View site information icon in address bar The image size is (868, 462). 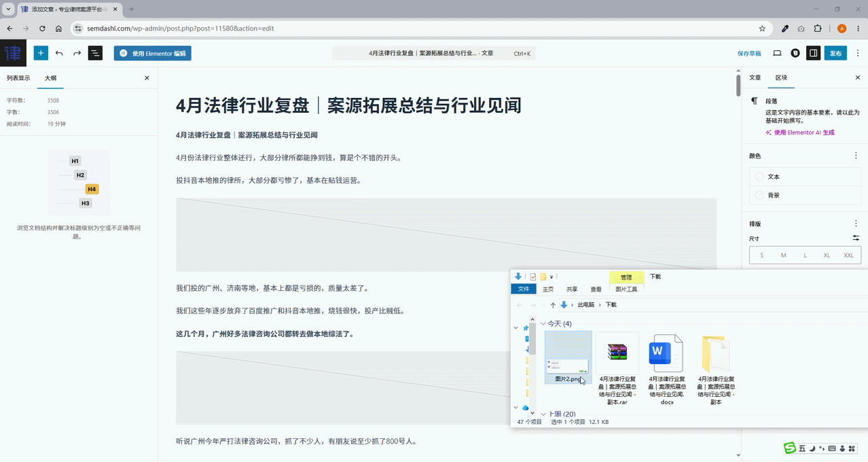[77, 29]
